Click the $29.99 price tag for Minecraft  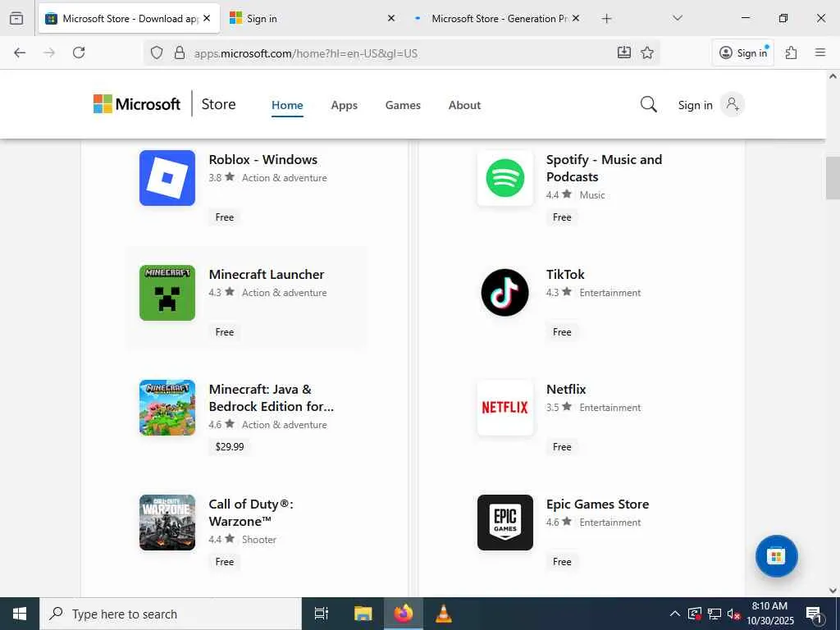230,447
